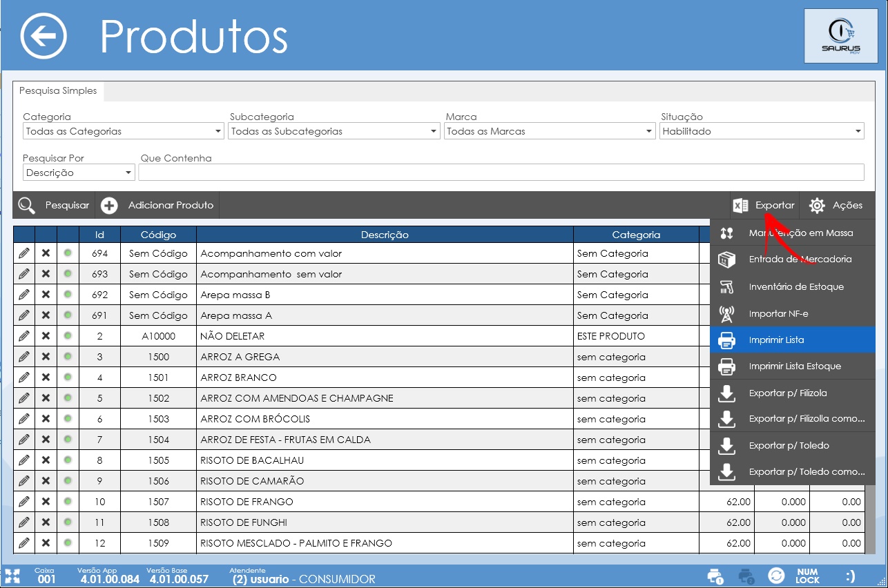Select Exportar p/ Toledo menu item

coord(793,446)
